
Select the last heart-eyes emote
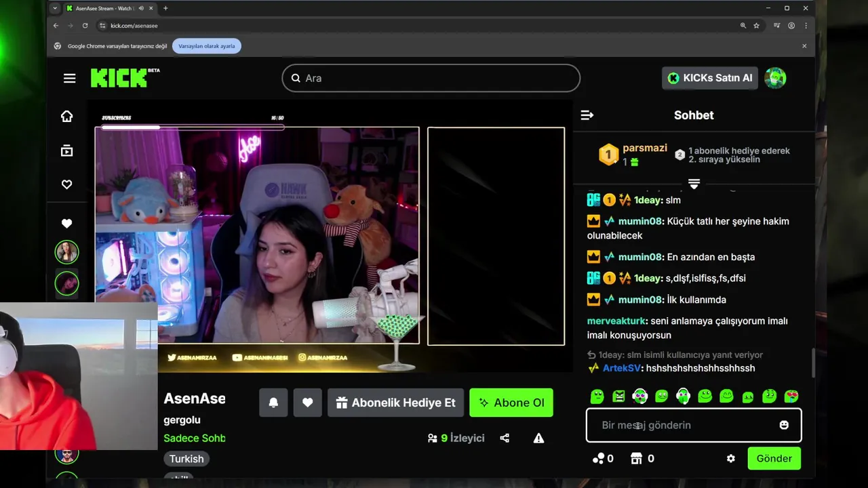point(791,396)
